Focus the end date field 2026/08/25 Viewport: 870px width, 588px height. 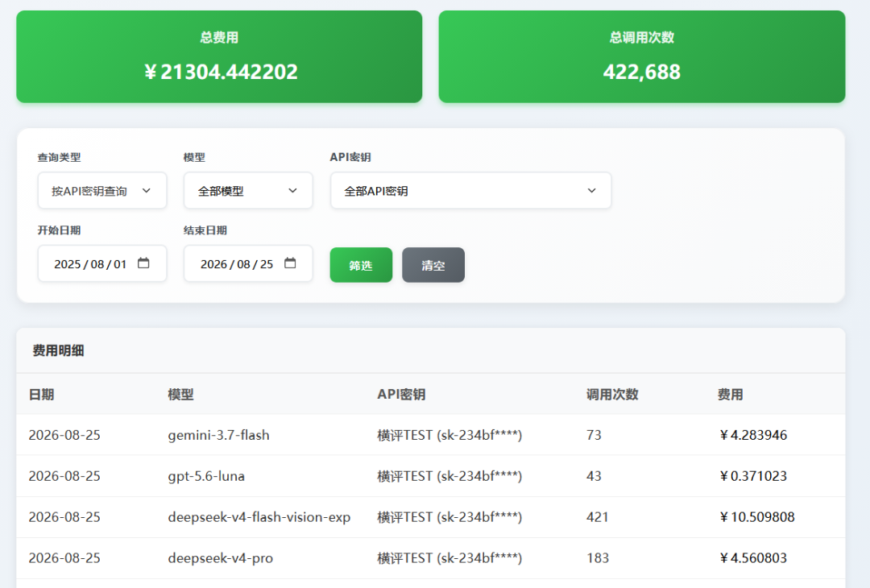[248, 263]
